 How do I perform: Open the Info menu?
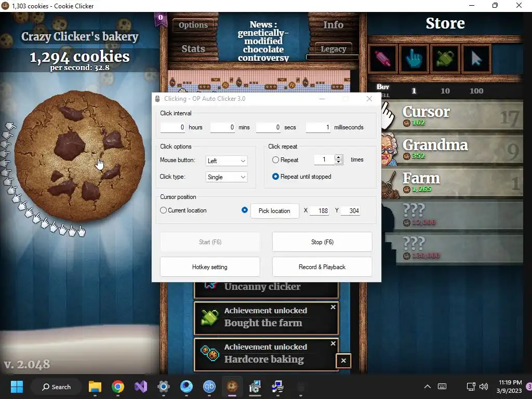click(333, 25)
